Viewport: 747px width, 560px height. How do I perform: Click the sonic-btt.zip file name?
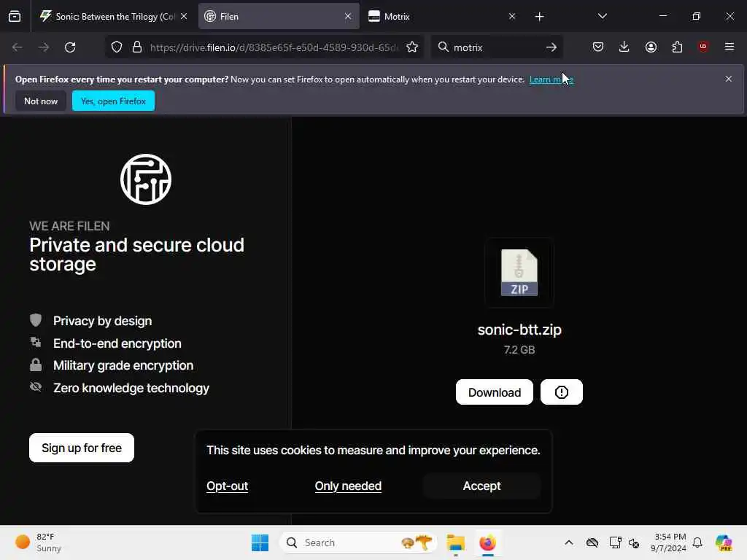coord(519,330)
